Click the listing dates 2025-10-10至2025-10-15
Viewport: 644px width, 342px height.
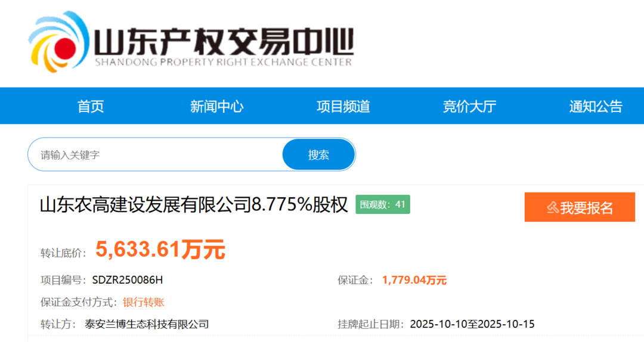[472, 324]
